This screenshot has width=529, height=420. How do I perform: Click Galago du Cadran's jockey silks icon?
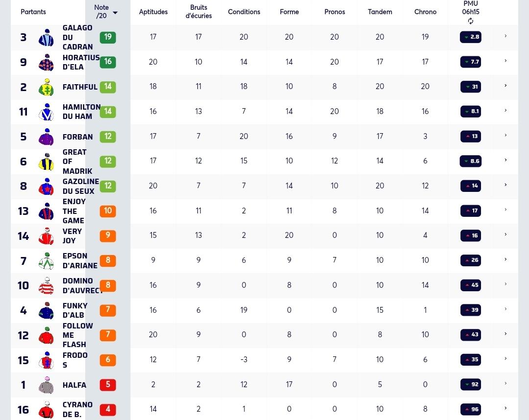(x=47, y=37)
